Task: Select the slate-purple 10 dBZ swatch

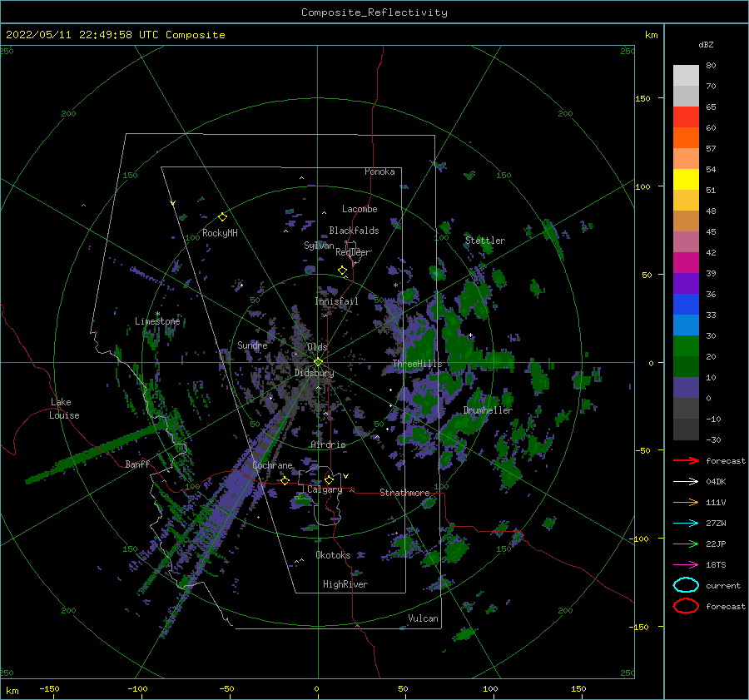Action: tap(686, 388)
